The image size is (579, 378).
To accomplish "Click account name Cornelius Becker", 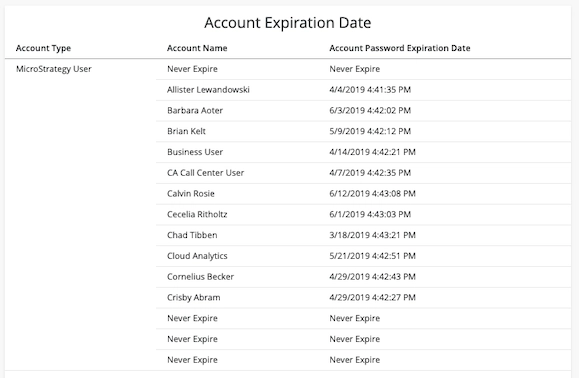I will click(x=200, y=276).
